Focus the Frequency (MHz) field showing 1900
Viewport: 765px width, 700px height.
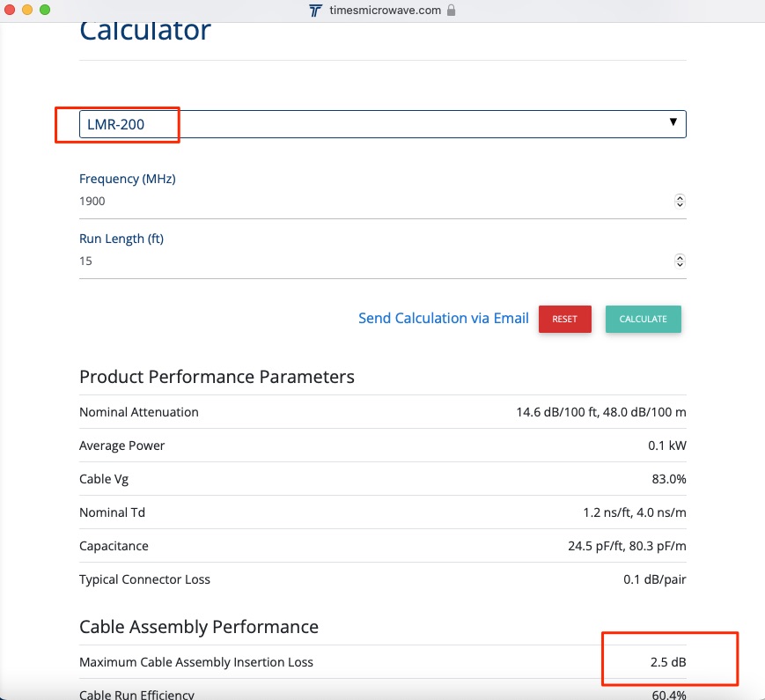[370, 202]
